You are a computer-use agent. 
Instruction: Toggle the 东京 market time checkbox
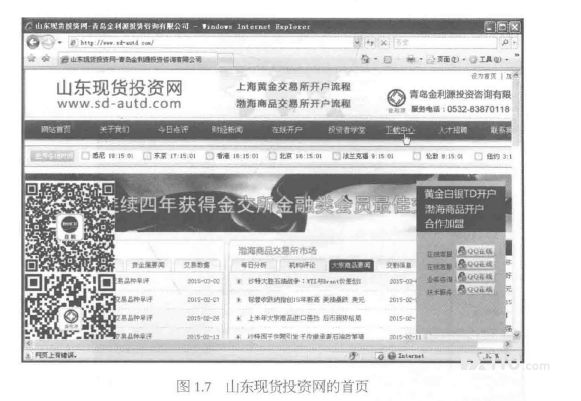click(147, 156)
